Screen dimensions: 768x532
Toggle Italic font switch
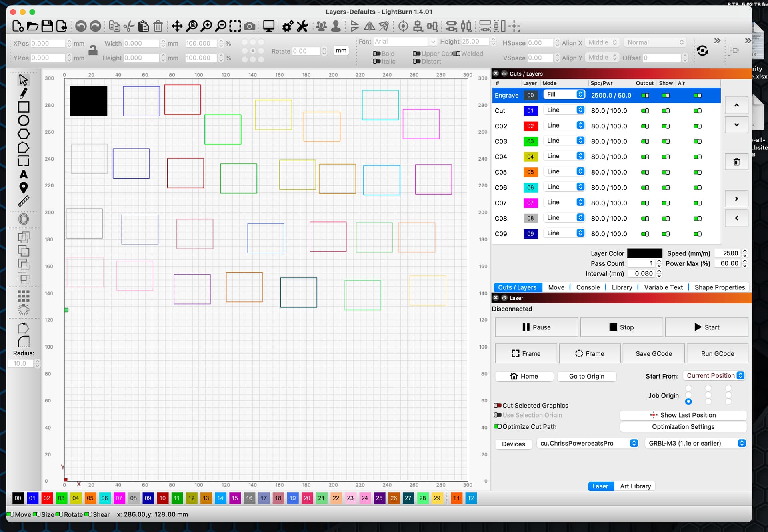[376, 61]
